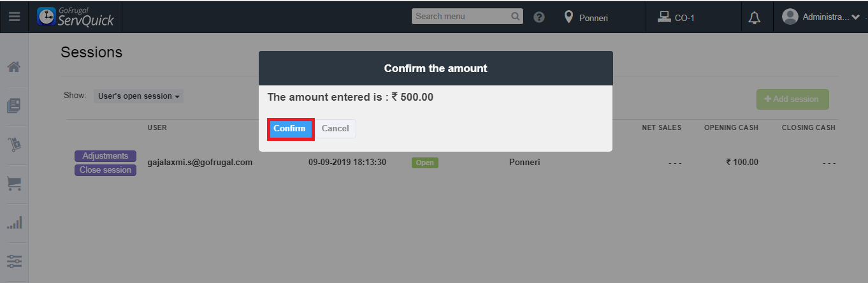Open the notifications bell
This screenshot has height=283, width=868.
(x=755, y=18)
